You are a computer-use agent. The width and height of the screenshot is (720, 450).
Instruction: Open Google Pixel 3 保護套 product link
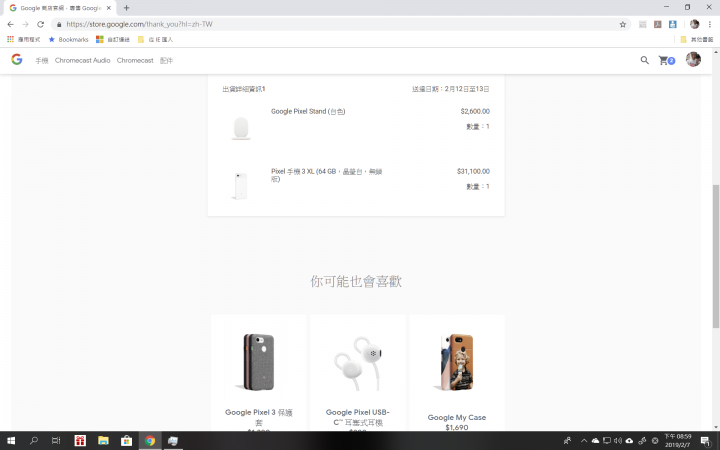(259, 417)
